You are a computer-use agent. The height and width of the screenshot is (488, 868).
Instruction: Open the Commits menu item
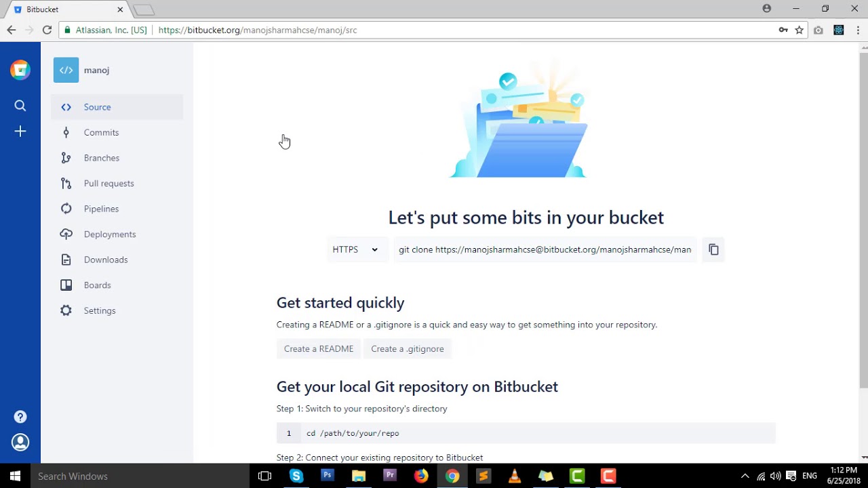(117, 133)
